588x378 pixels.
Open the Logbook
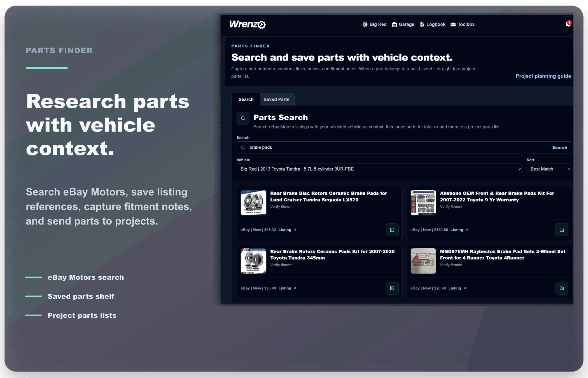[433, 24]
